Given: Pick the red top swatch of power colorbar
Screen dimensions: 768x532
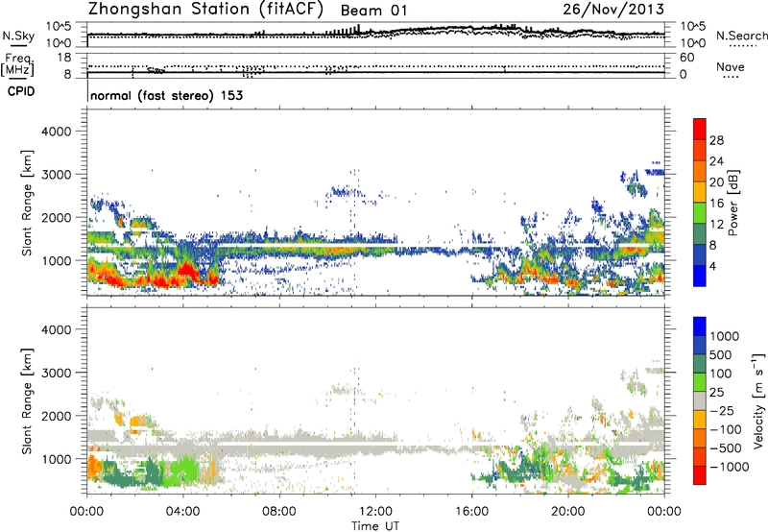Looking at the screenshot, I should (700, 130).
